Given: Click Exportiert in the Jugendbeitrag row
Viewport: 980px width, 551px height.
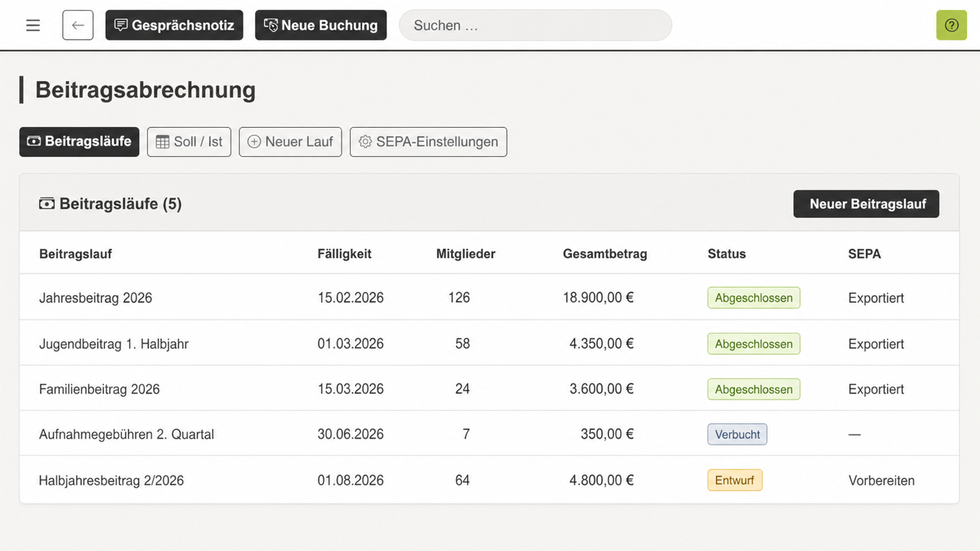Looking at the screenshot, I should click(876, 344).
